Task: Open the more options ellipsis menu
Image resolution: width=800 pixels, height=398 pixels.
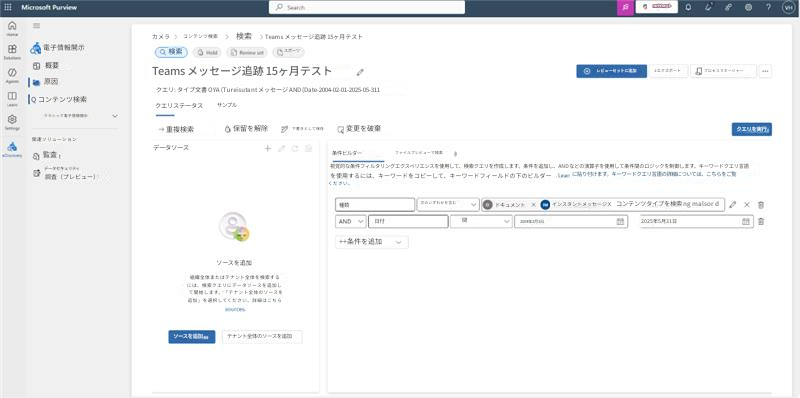Action: pyautogui.click(x=765, y=71)
